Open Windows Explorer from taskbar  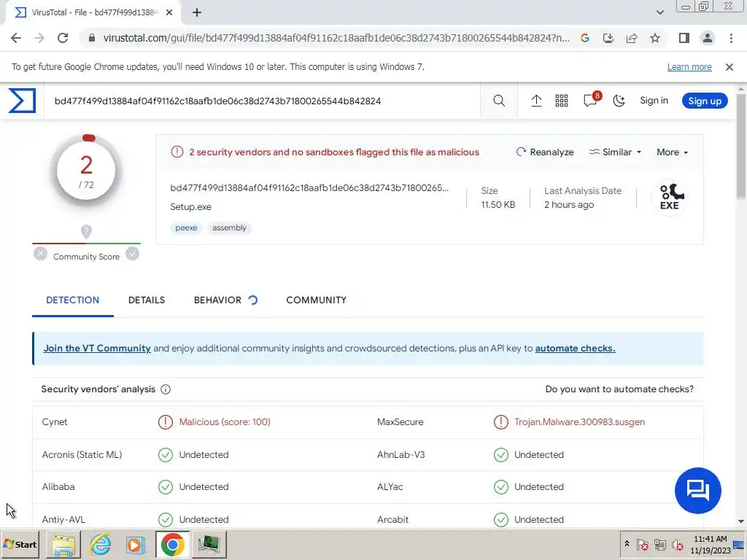coord(63,544)
